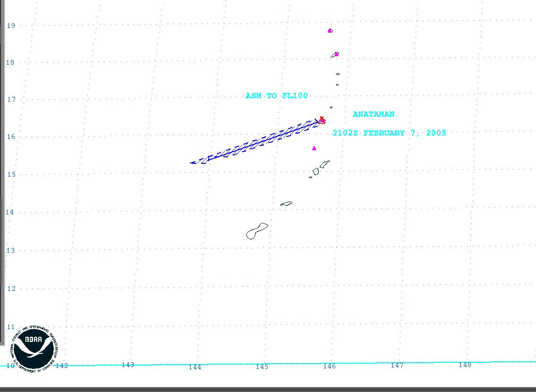
Task: Click the longitude label '144'
Action: (x=195, y=367)
